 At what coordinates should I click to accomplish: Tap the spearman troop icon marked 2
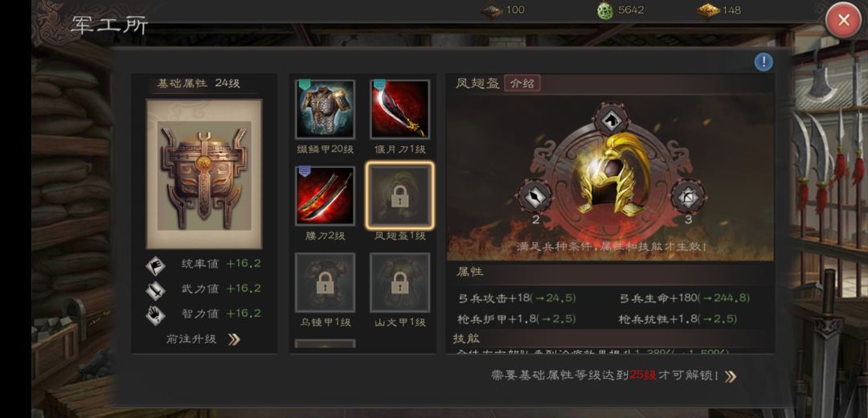(534, 197)
